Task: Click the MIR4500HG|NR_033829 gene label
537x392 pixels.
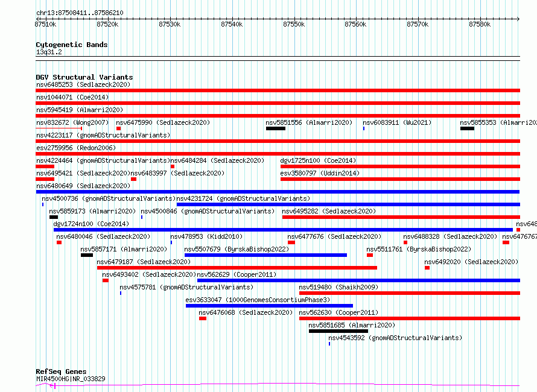Action: click(x=71, y=379)
